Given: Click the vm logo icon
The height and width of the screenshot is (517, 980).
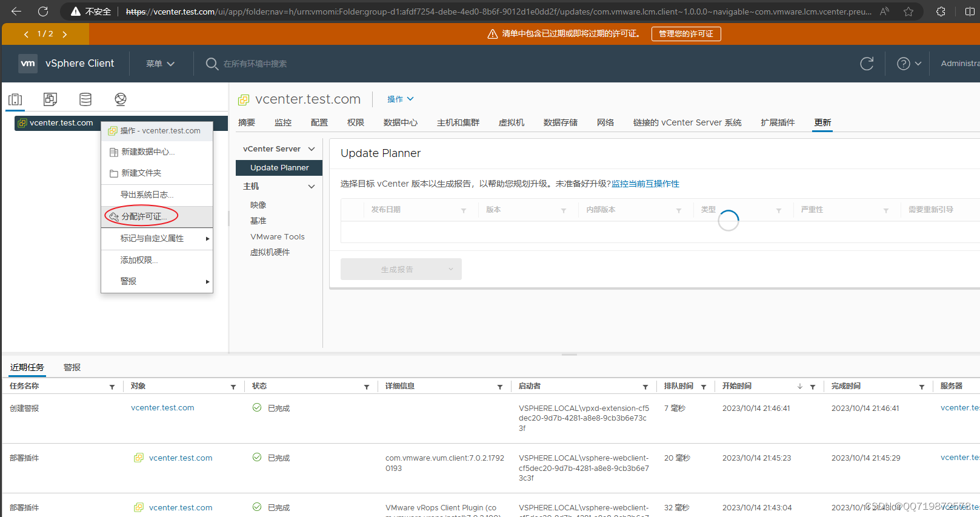Looking at the screenshot, I should (x=28, y=63).
